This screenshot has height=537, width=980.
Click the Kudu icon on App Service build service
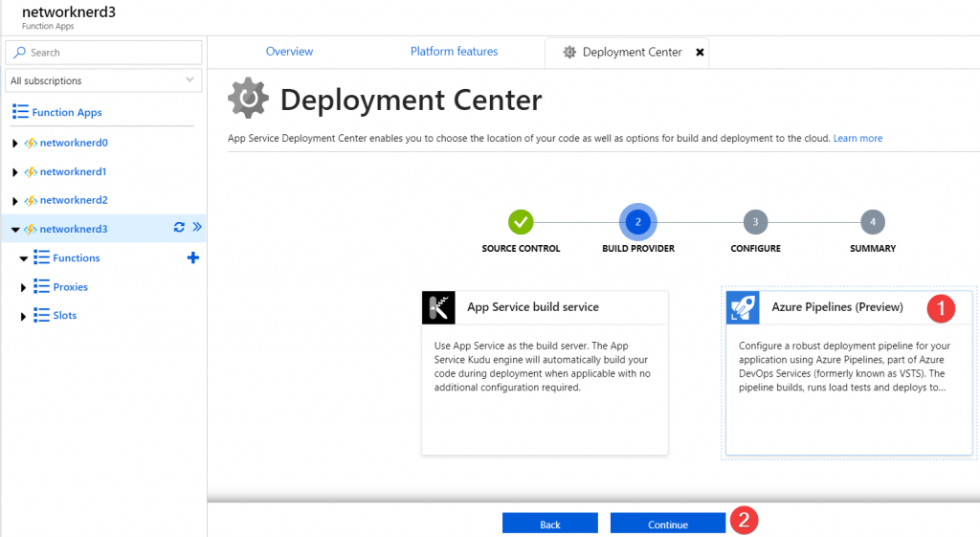438,307
